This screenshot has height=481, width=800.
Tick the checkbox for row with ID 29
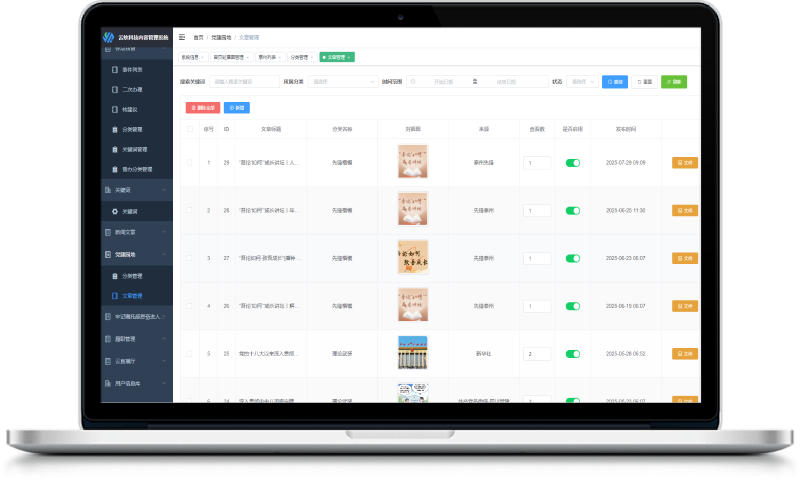point(191,162)
